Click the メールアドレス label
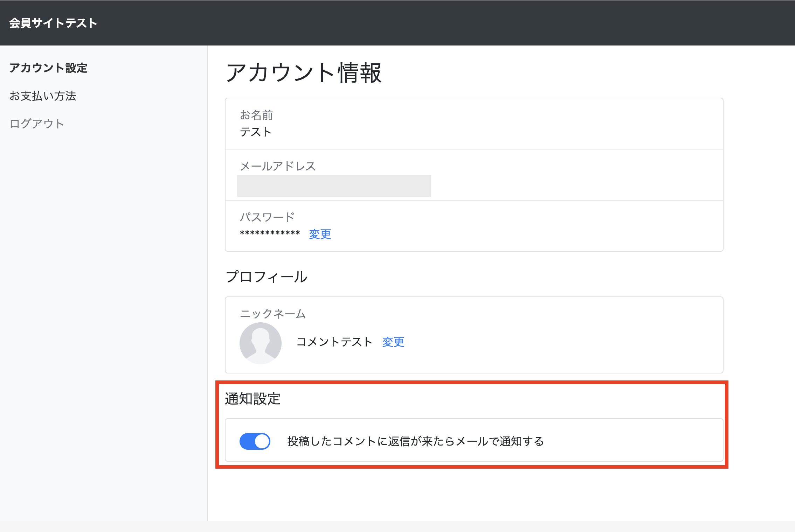Viewport: 795px width, 532px height. pyautogui.click(x=278, y=166)
